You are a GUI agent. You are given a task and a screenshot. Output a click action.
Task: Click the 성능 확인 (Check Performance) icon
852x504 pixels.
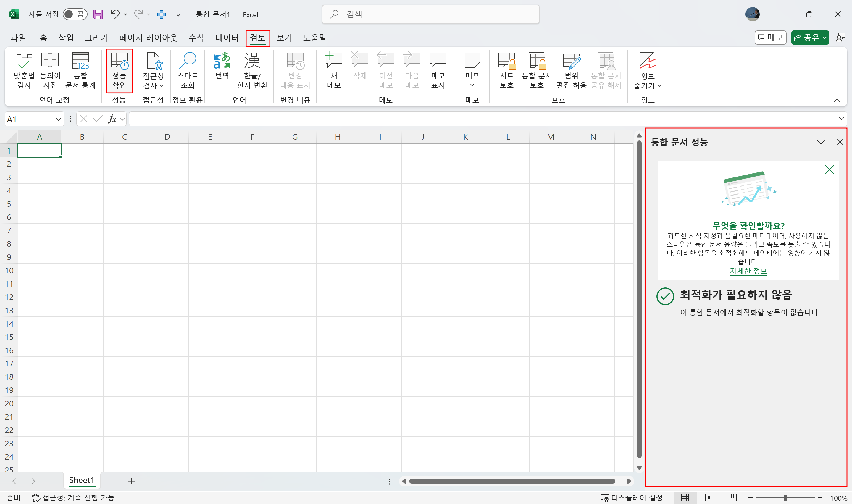(119, 61)
